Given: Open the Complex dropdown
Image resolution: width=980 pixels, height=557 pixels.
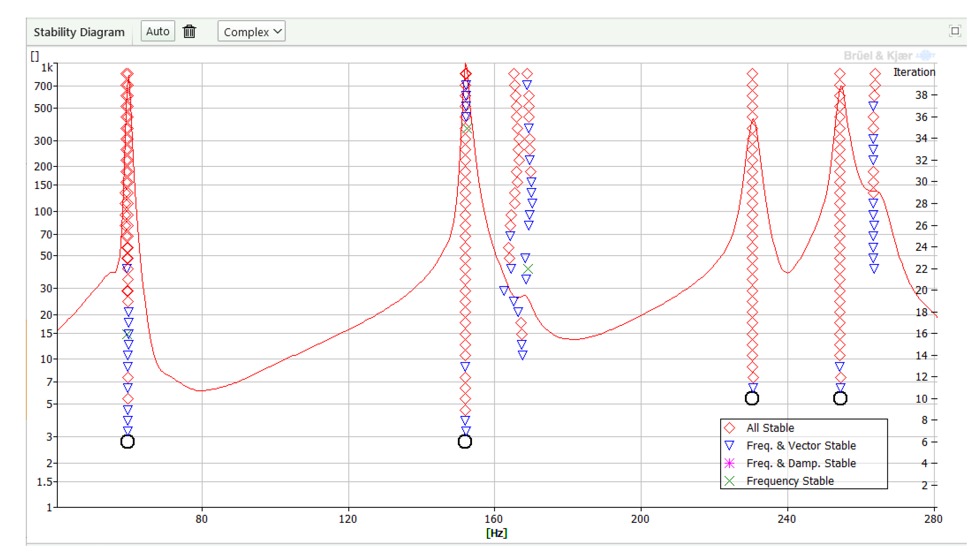Looking at the screenshot, I should [x=252, y=31].
